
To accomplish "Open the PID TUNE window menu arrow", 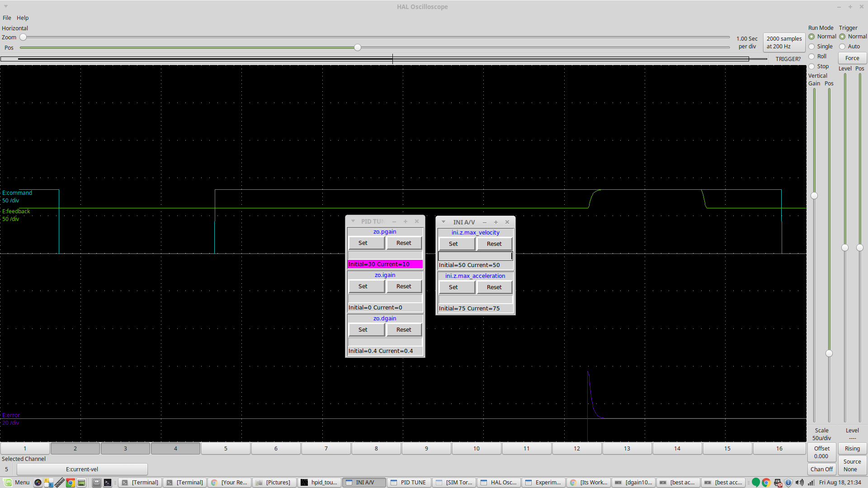I will click(353, 221).
